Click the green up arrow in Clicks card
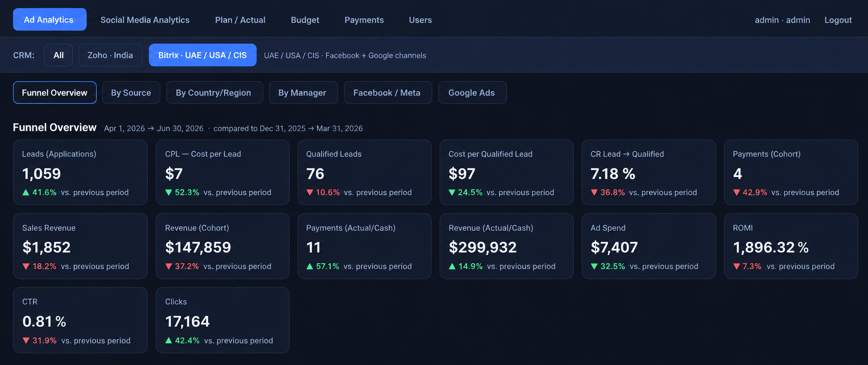 coord(169,341)
